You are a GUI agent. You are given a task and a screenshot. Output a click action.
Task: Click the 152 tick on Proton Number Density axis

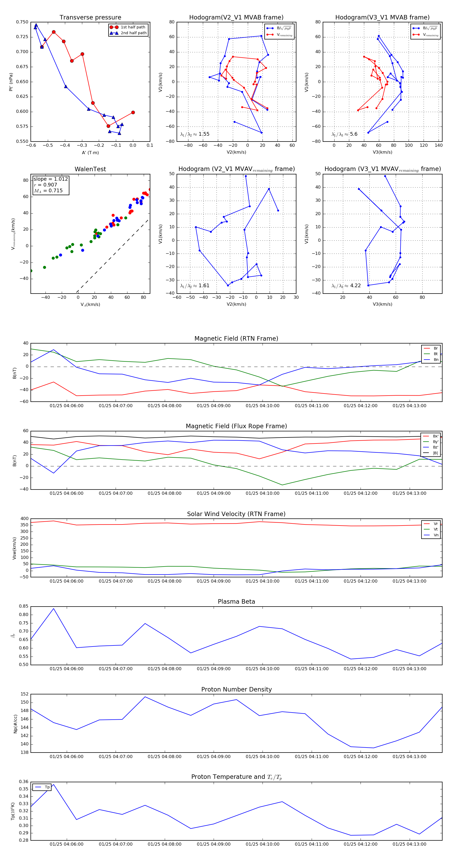point(25,694)
